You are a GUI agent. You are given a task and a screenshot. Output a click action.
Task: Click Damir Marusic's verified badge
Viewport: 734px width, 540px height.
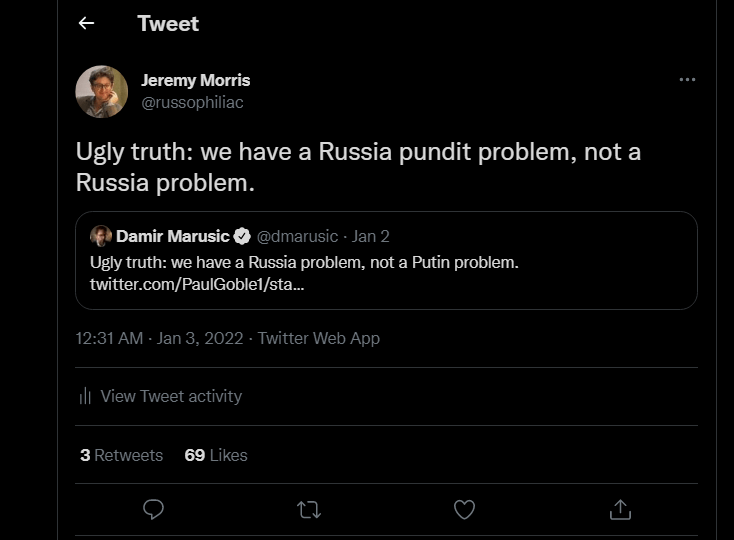coord(242,237)
